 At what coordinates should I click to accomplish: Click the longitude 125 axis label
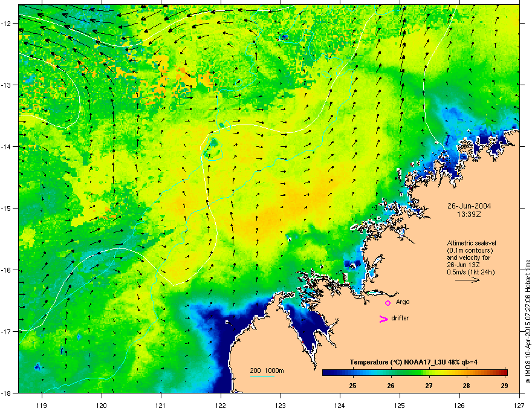click(400, 405)
